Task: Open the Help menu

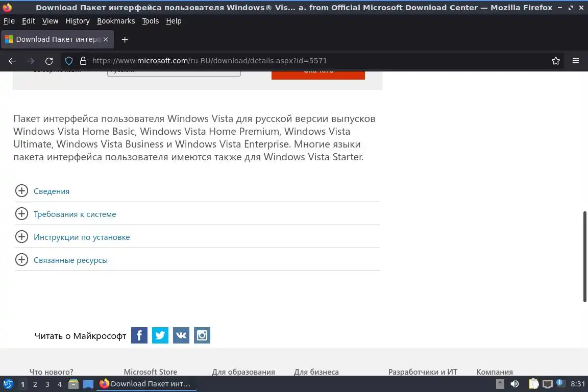Action: (x=174, y=21)
